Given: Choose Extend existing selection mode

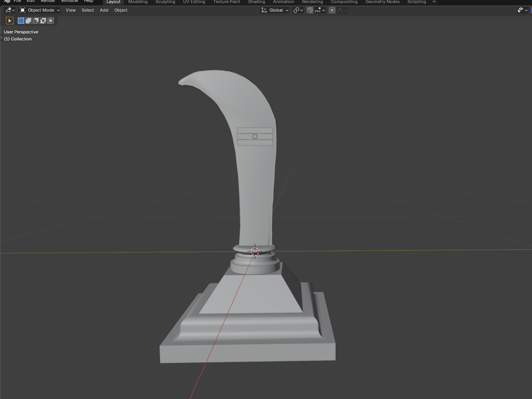Looking at the screenshot, I should point(28,21).
